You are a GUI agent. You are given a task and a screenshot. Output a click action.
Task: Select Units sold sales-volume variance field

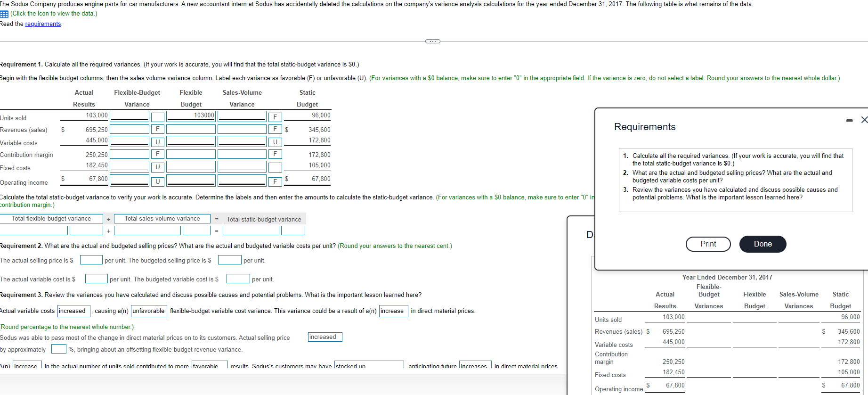click(242, 116)
